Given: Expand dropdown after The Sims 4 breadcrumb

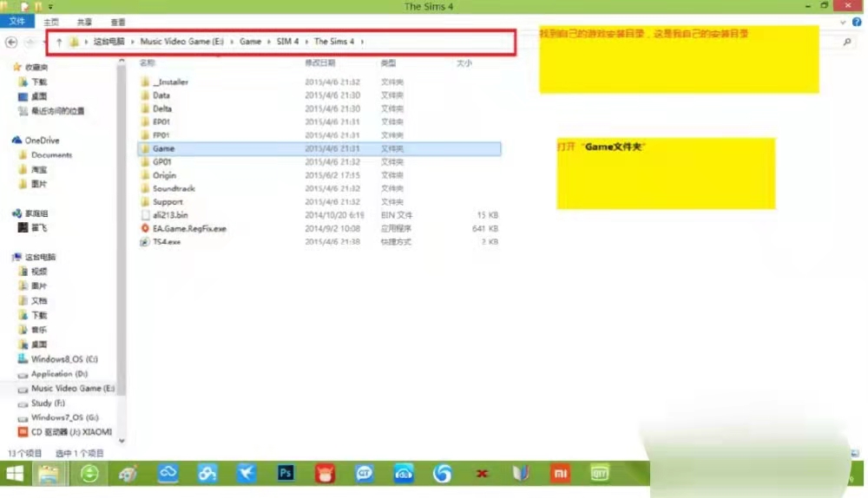Looking at the screenshot, I should click(363, 42).
